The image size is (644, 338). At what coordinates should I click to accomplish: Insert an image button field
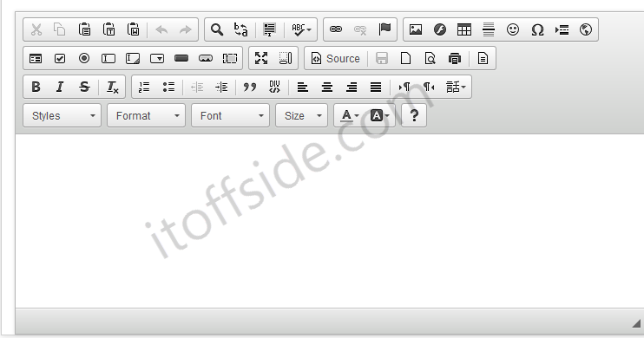[x=206, y=59]
